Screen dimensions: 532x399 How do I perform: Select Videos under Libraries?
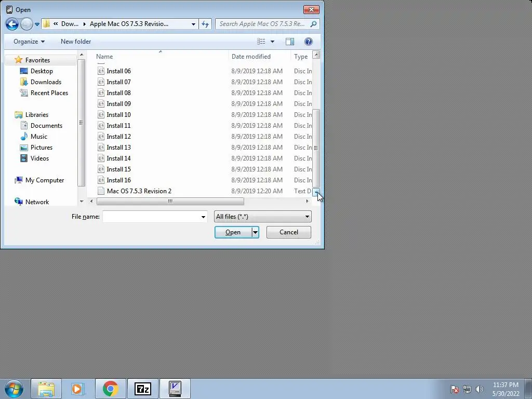[39, 158]
